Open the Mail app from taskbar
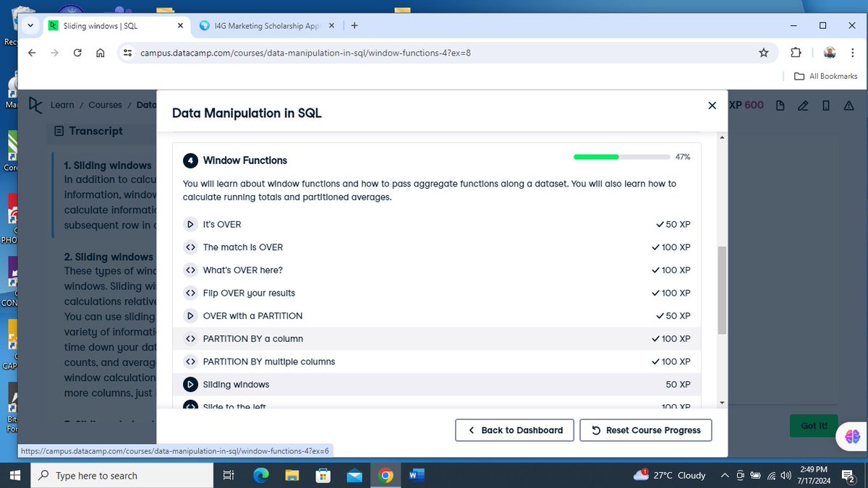This screenshot has width=868, height=488. point(354,475)
